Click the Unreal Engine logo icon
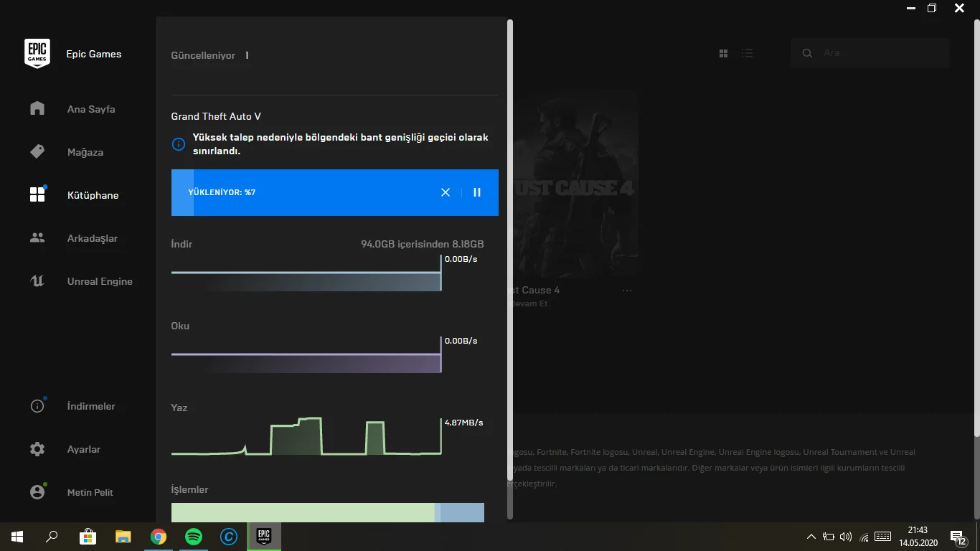Image resolution: width=980 pixels, height=551 pixels. click(x=37, y=281)
